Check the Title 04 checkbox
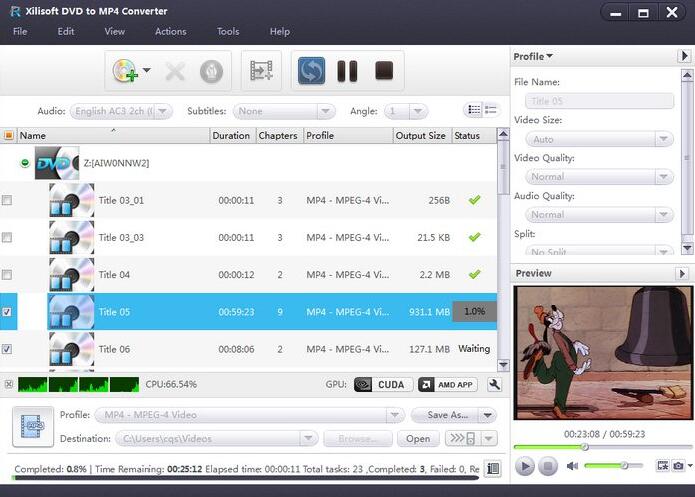Viewport: 695px width, 497px height. pos(7,275)
